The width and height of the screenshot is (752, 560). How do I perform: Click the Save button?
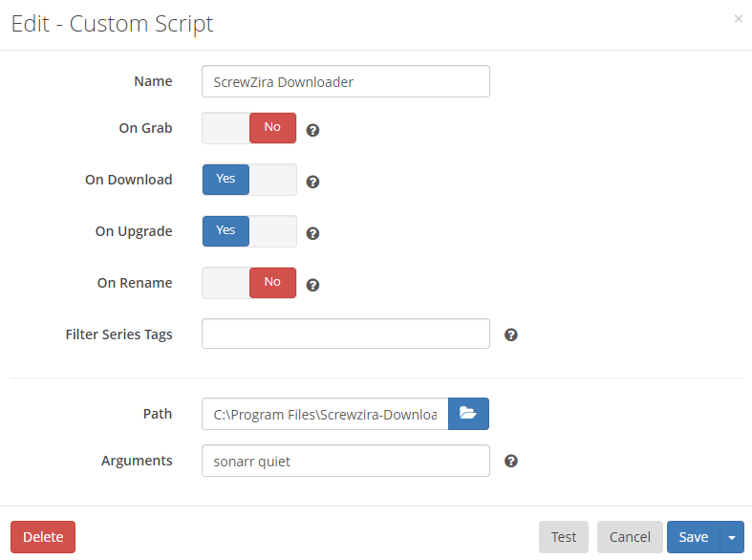tap(694, 537)
